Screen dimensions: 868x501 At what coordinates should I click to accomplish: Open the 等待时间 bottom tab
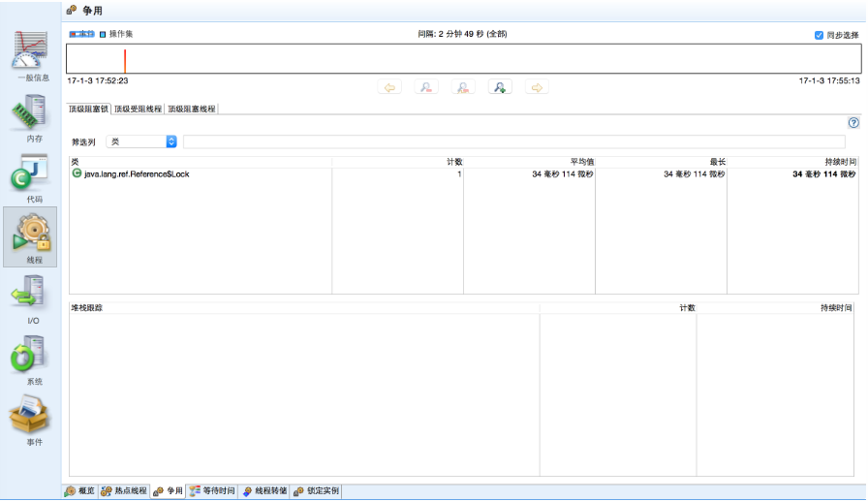coord(212,491)
